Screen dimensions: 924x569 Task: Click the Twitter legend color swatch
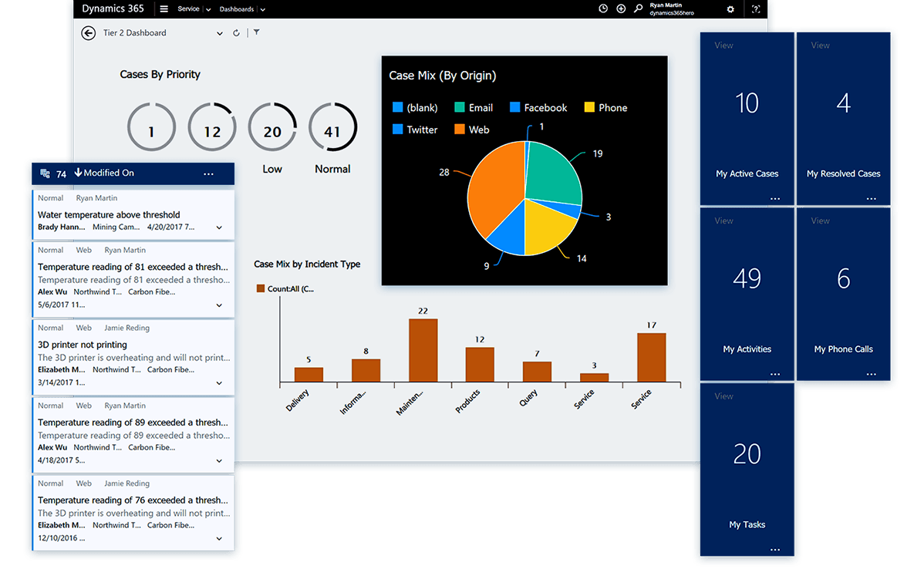398,129
